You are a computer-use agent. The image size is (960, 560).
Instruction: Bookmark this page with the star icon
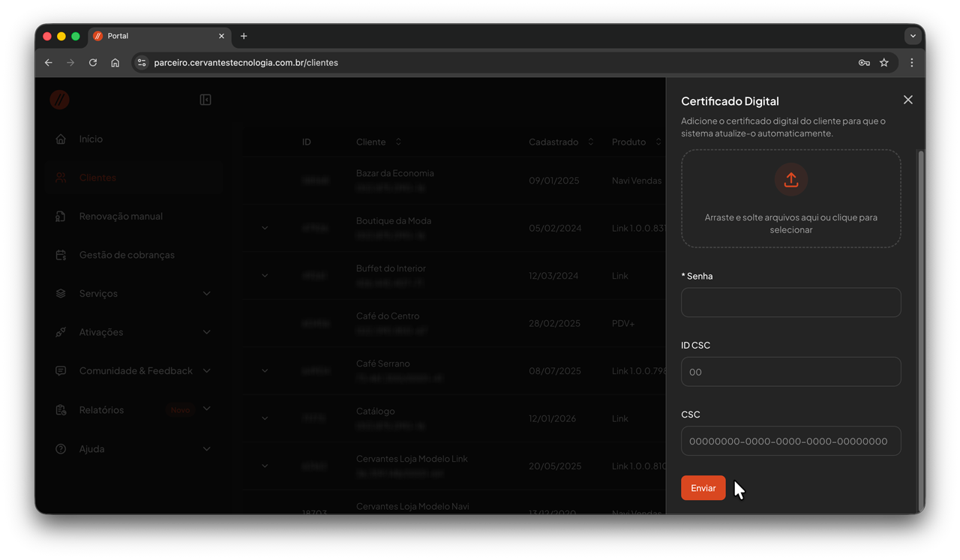point(884,63)
